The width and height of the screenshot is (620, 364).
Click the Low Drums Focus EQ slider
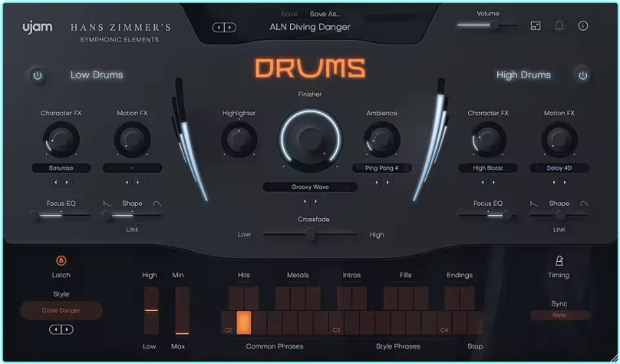pos(61,215)
